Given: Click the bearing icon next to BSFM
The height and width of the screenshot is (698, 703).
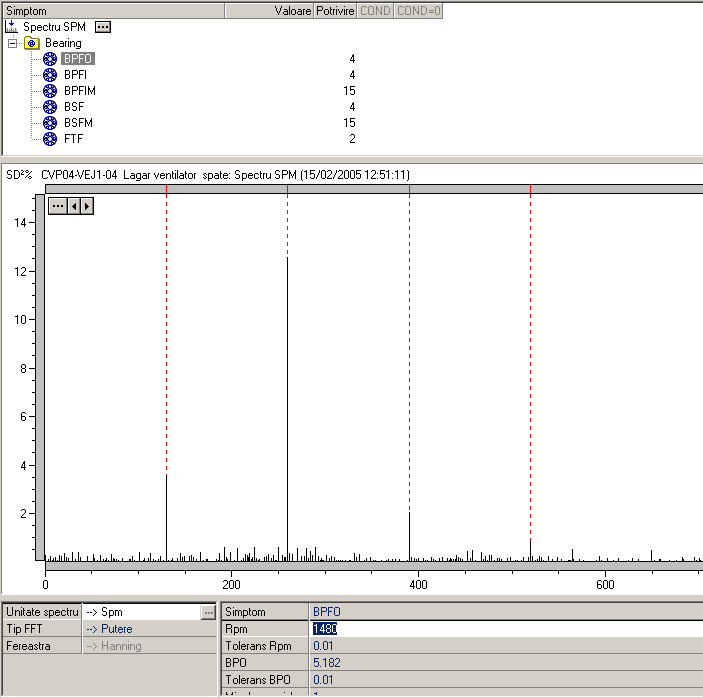Looking at the screenshot, I should [x=50, y=123].
